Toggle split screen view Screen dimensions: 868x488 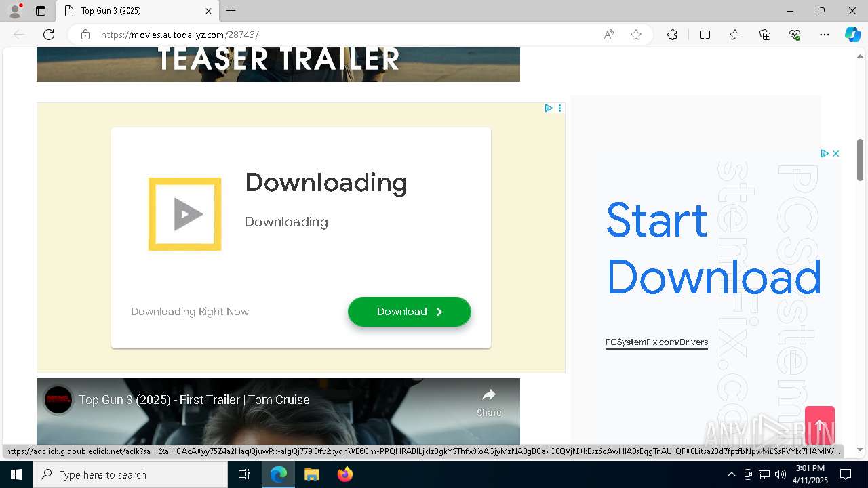(705, 35)
